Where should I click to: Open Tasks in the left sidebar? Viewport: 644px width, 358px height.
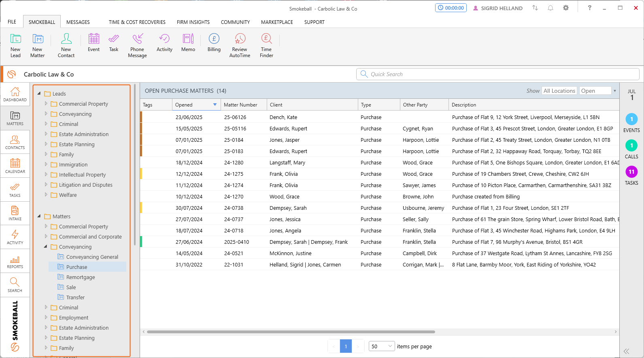point(15,190)
